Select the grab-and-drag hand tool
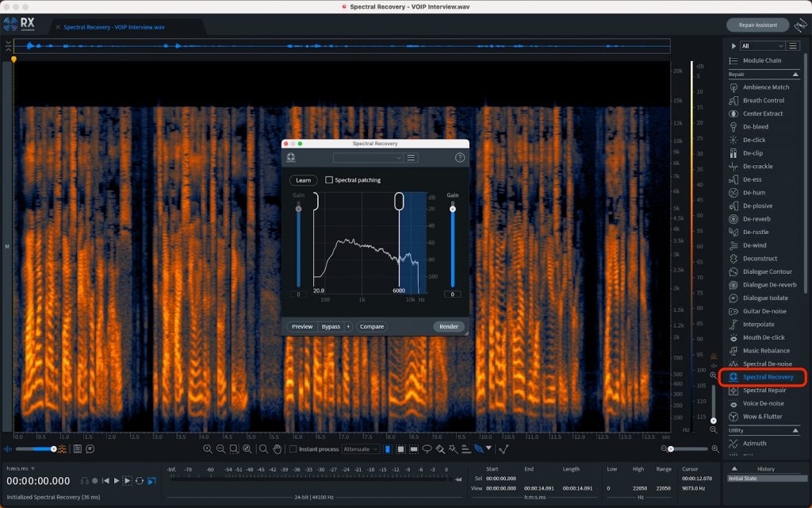Viewport: 812px width, 508px height. click(x=278, y=449)
